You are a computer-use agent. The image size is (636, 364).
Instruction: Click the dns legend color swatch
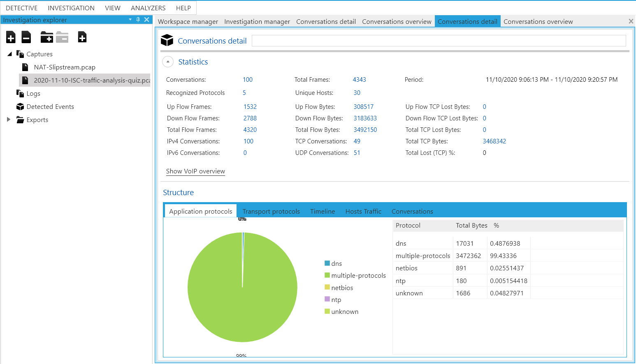(327, 263)
